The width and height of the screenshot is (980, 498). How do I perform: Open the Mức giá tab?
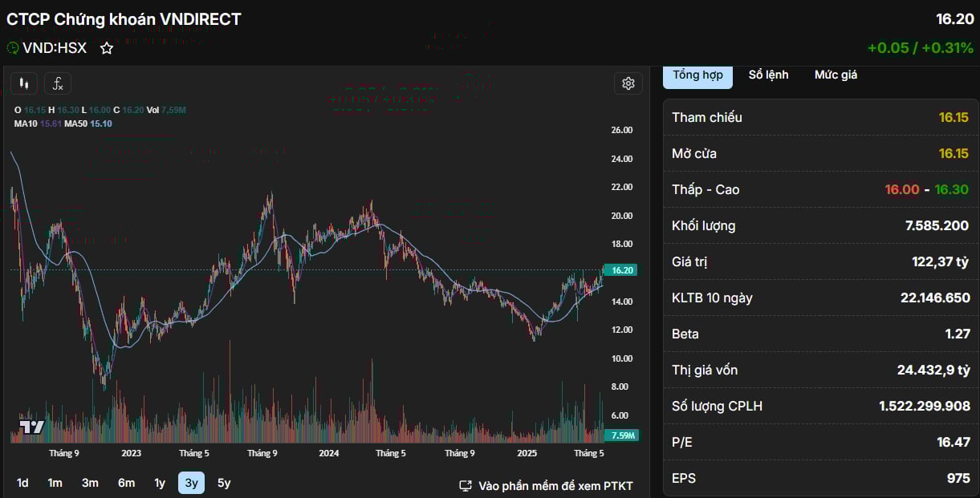tap(836, 75)
